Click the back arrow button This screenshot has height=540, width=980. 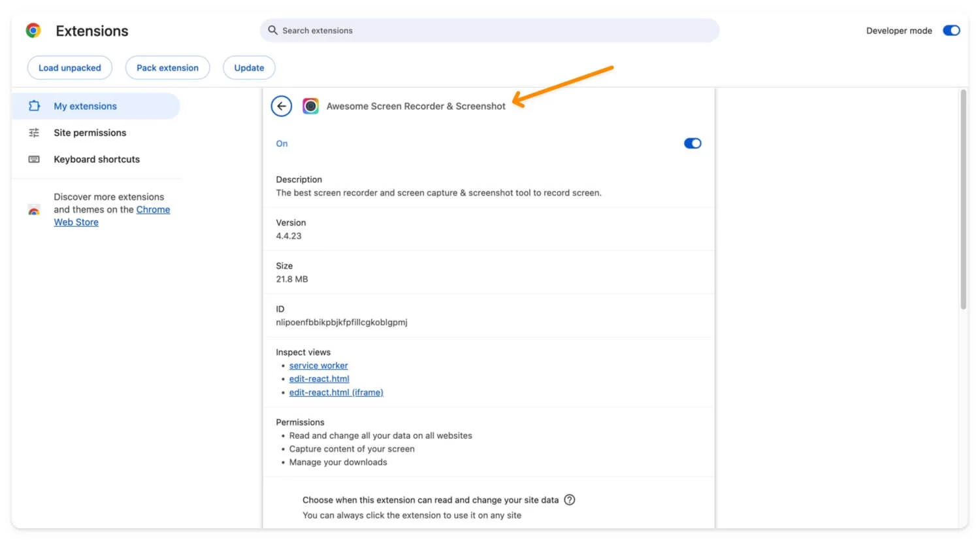click(x=282, y=106)
